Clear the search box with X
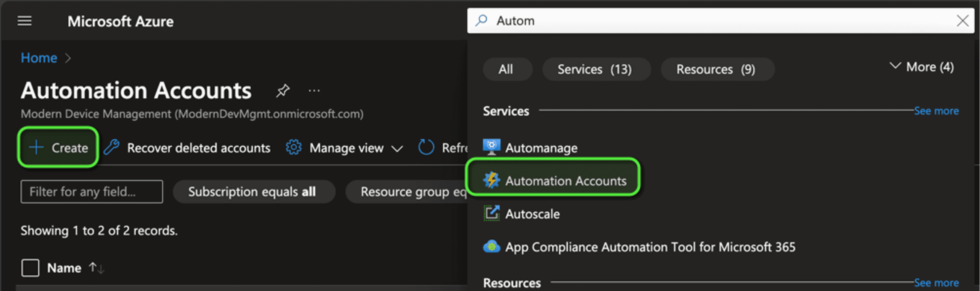This screenshot has height=291, width=980. 962,20
